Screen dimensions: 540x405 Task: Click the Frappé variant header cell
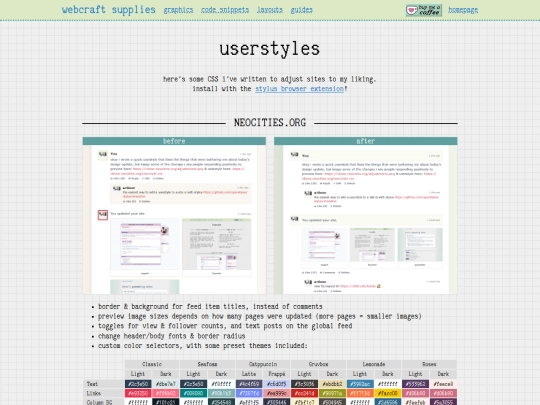point(277,374)
